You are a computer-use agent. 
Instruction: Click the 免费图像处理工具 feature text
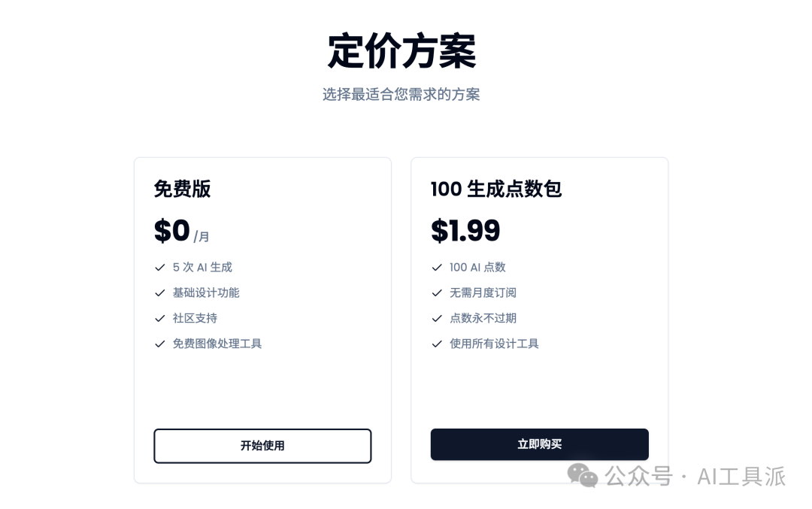click(217, 344)
